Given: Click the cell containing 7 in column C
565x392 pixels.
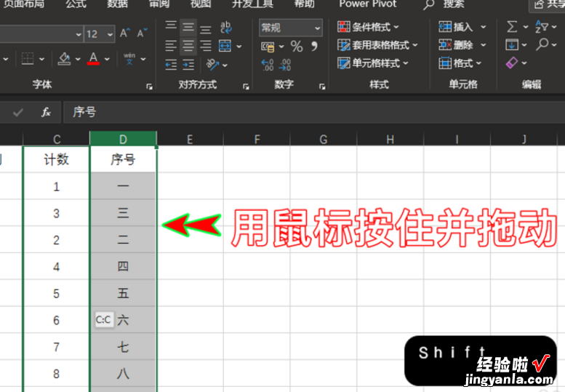Looking at the screenshot, I should (56, 347).
